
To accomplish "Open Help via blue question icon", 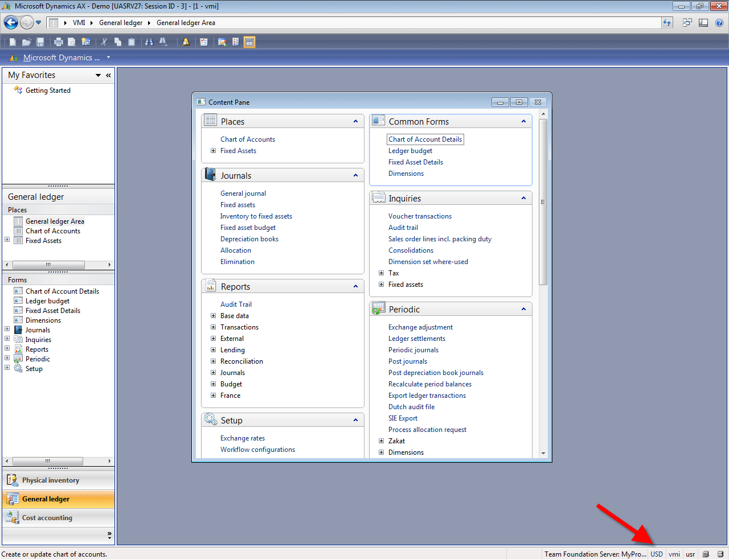I will coord(719,23).
